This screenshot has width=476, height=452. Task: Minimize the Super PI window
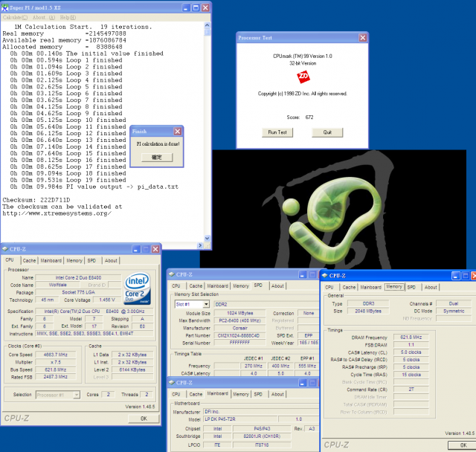pyautogui.click(x=186, y=8)
